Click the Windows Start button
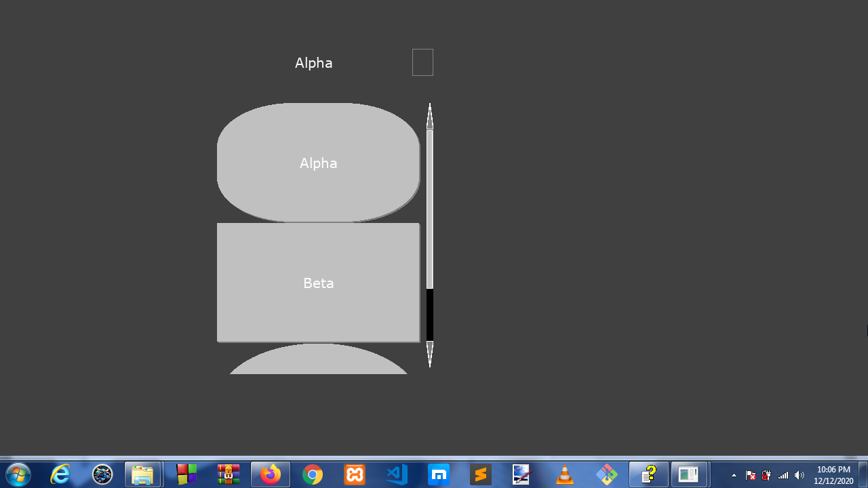The width and height of the screenshot is (868, 488). click(18, 474)
